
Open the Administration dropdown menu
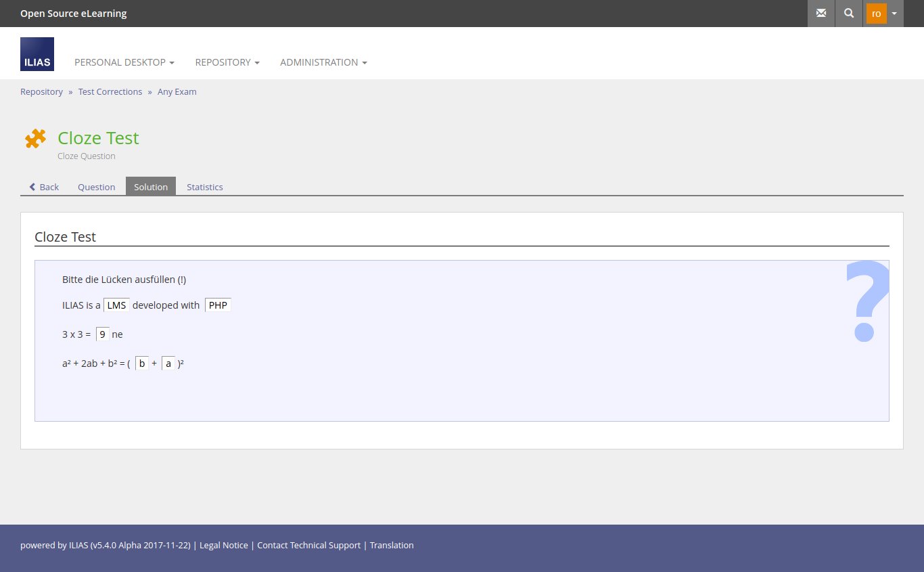point(323,62)
